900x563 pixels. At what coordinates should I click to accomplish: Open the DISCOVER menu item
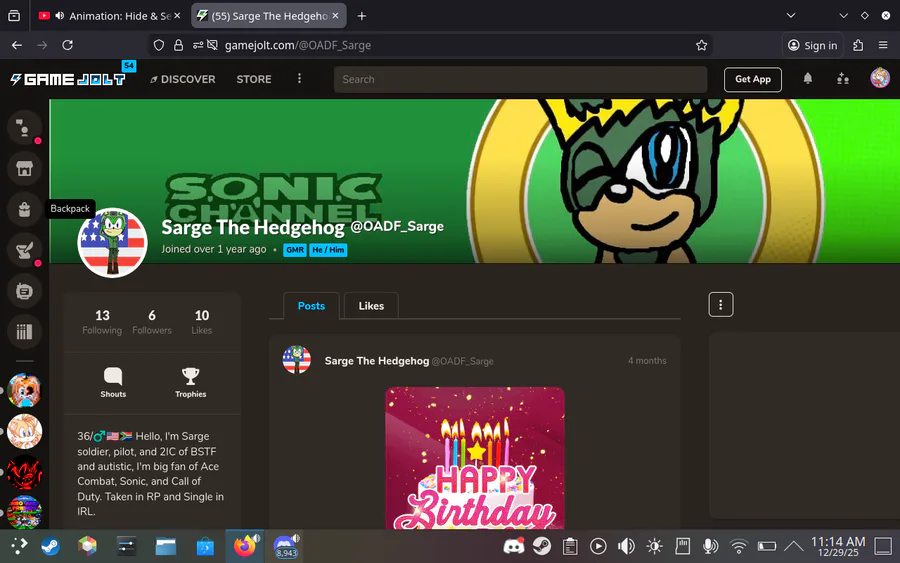point(183,79)
